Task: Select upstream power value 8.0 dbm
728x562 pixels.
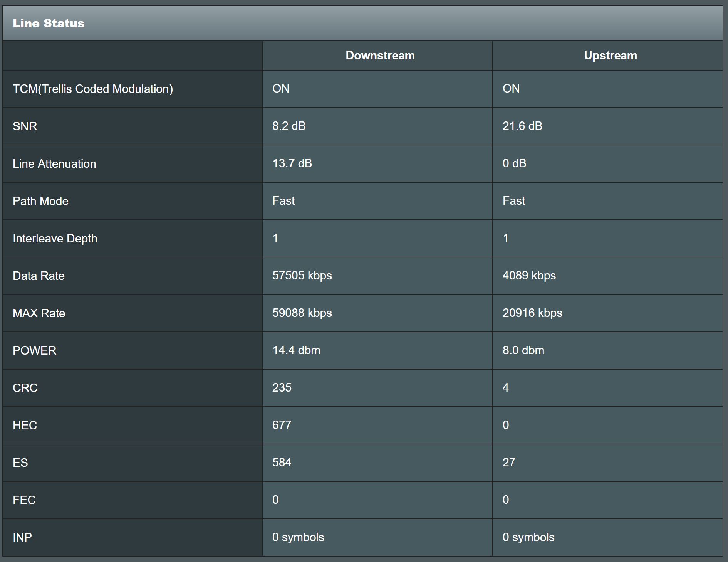Action: (523, 350)
